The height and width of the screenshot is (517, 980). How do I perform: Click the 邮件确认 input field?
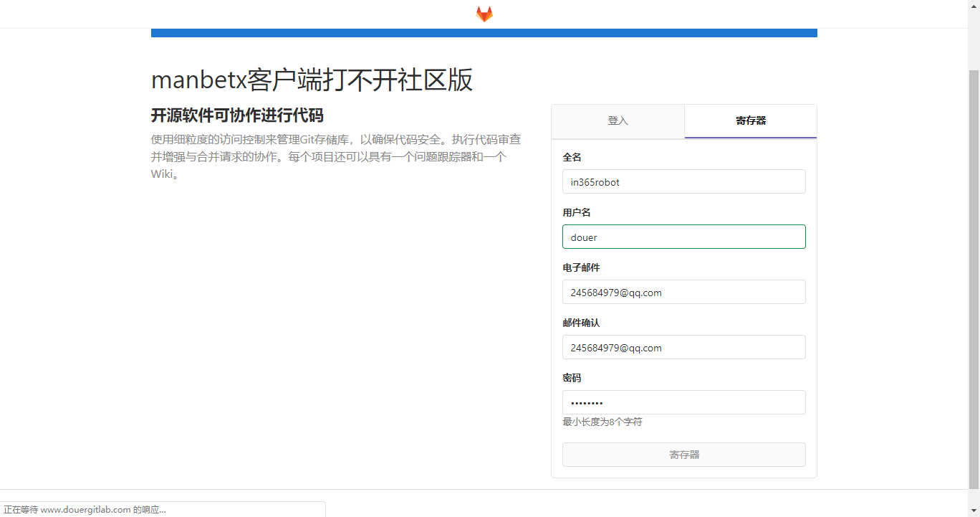pyautogui.click(x=684, y=347)
